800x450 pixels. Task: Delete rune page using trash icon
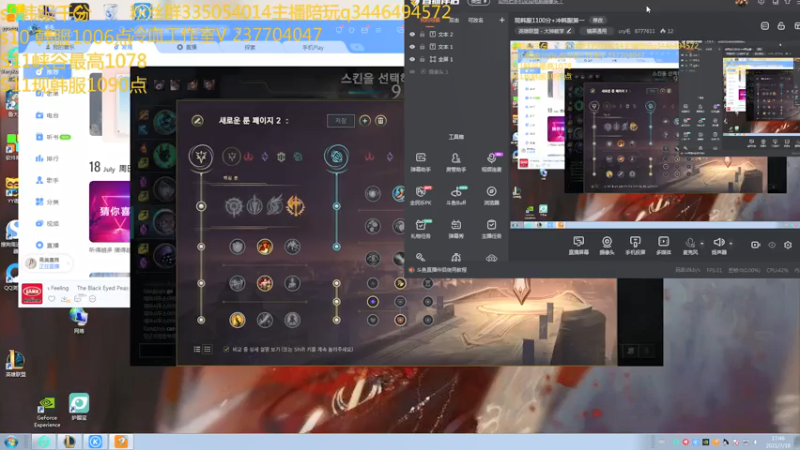click(381, 121)
